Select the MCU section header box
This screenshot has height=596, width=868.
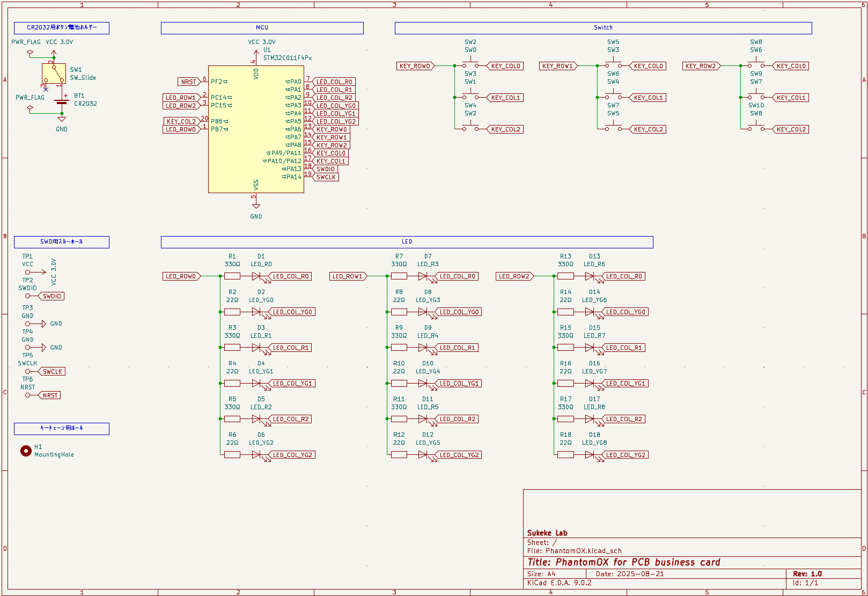pyautogui.click(x=262, y=27)
